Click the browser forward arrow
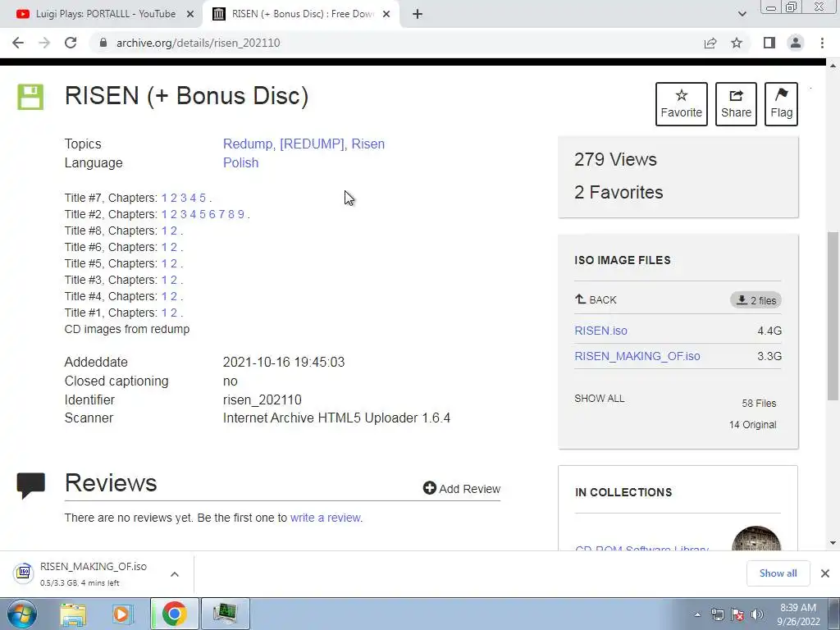This screenshot has width=840, height=630. [44, 43]
